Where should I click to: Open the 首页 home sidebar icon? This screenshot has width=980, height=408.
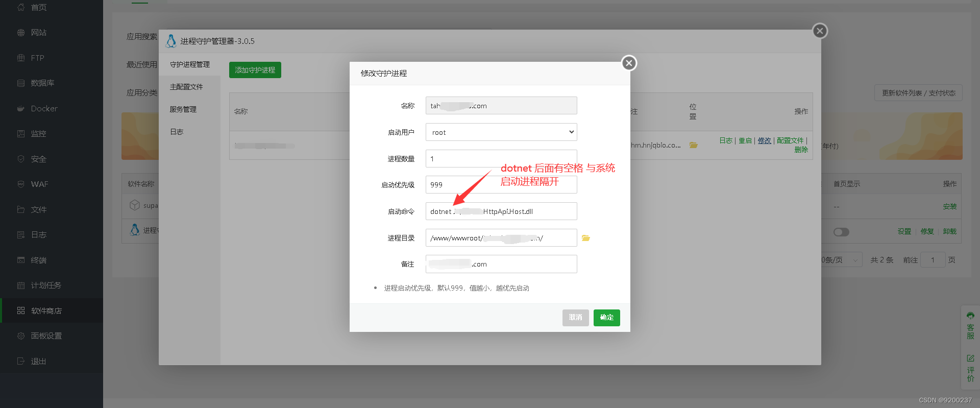click(x=21, y=7)
